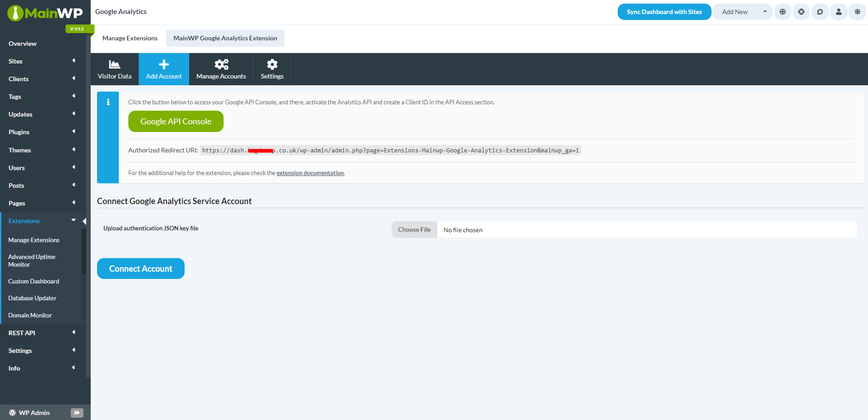Click the WP Admin exit icon
The image size is (868, 420).
tap(77, 413)
